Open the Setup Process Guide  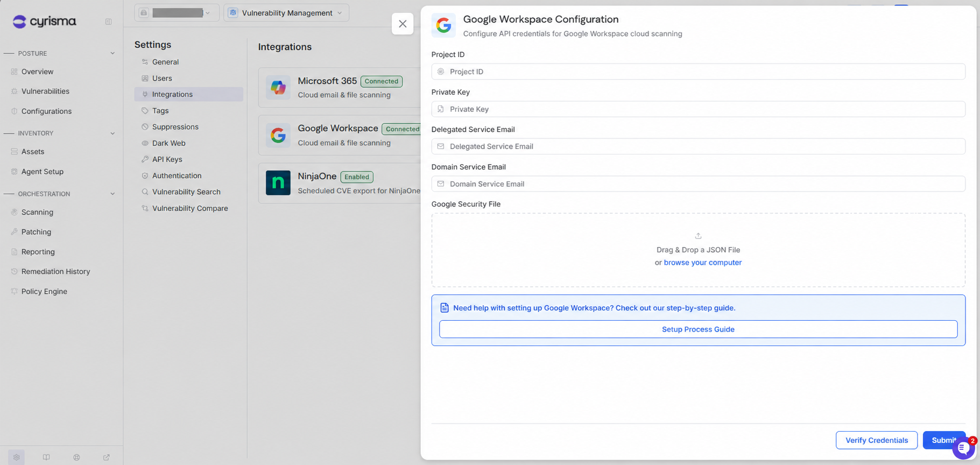coord(698,329)
